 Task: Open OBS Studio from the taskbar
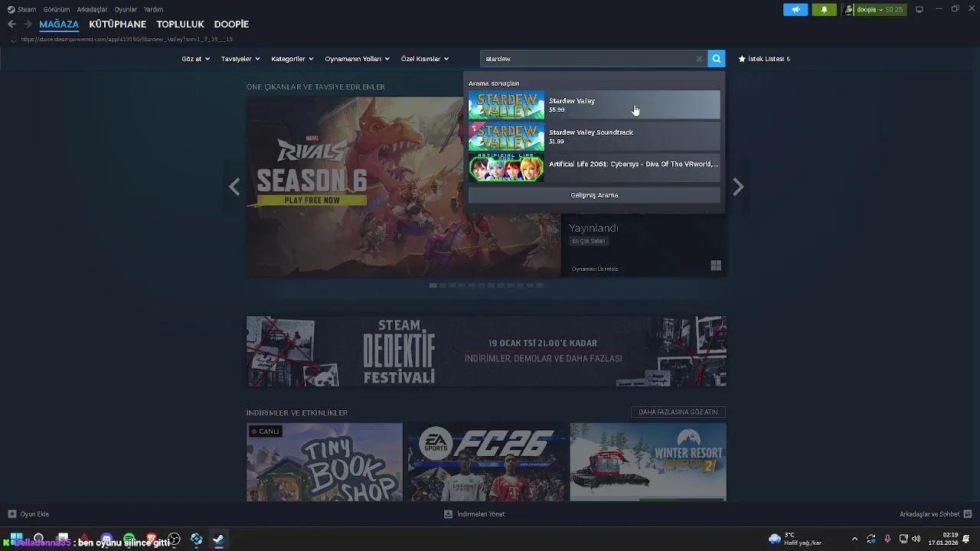(x=174, y=540)
